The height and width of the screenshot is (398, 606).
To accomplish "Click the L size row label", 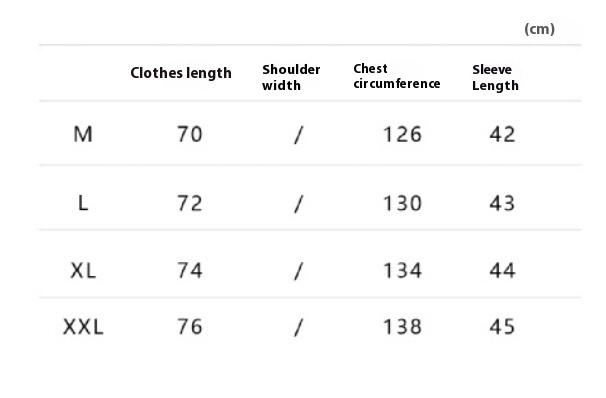I will pos(83,203).
